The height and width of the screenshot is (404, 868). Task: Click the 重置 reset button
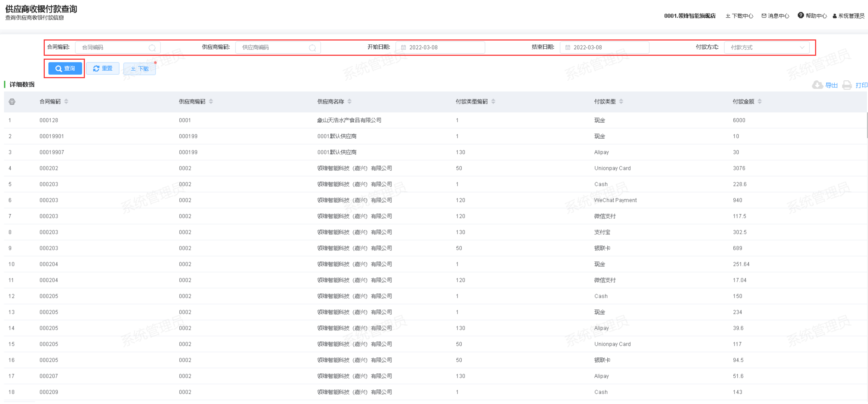(x=103, y=68)
